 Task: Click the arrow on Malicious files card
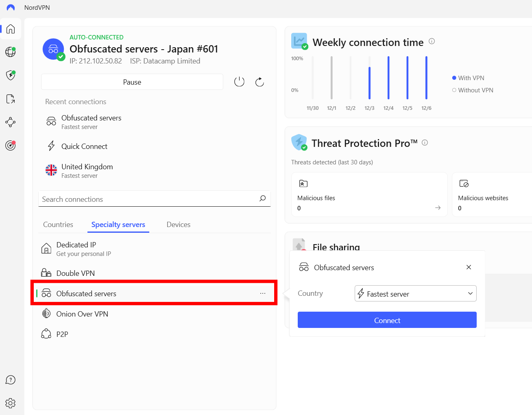(x=438, y=208)
